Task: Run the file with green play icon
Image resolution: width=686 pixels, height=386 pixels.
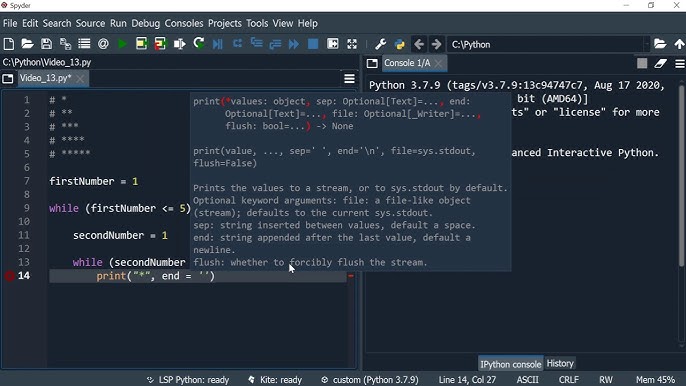Action: click(122, 44)
